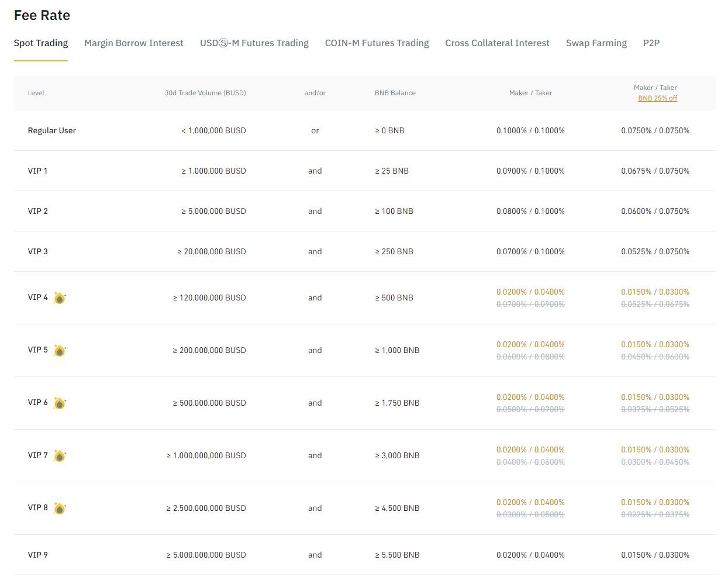Click the 30d Trade Volume (BUSD) header

pos(205,93)
